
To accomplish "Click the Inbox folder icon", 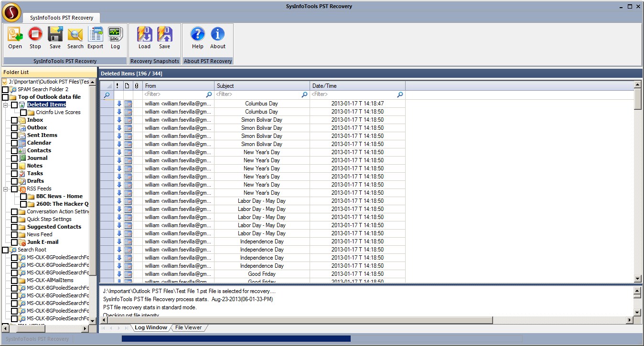I will point(22,120).
